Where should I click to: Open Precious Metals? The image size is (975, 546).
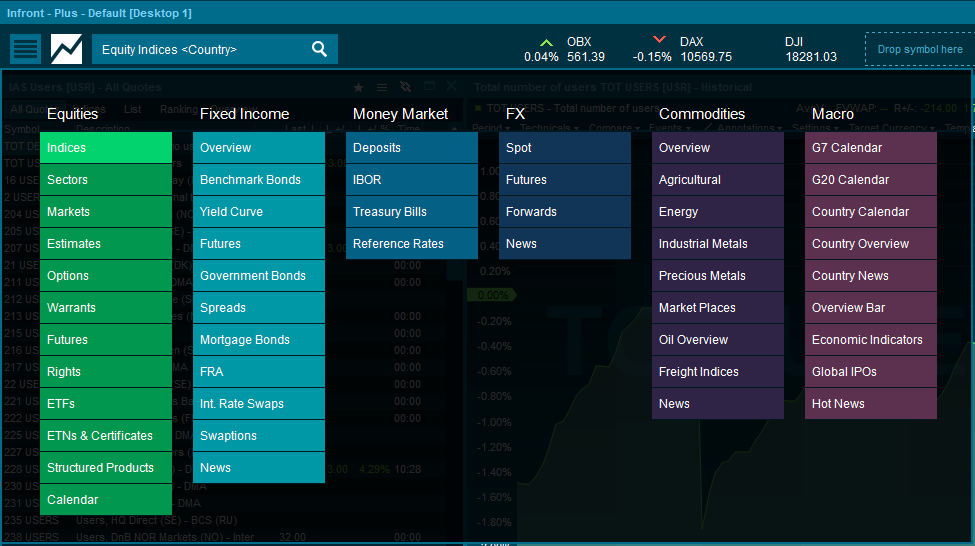718,275
